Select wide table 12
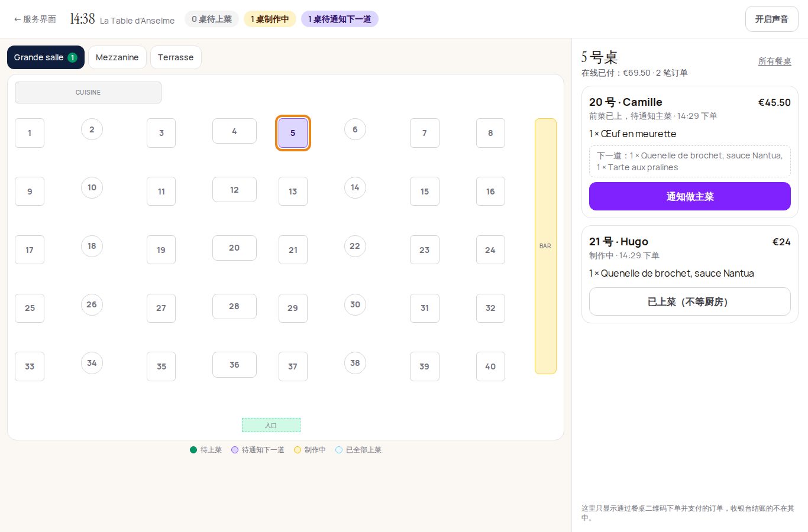808x532 pixels. 234,189
